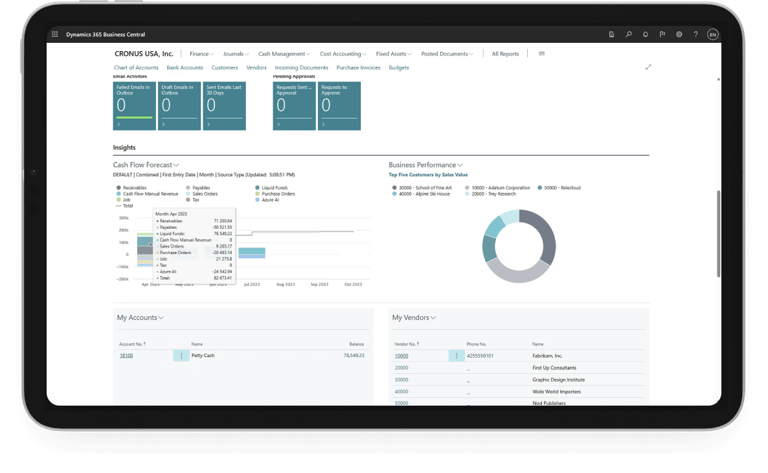Toggle Cash Flow Manual Revenue legend entry

point(147,194)
